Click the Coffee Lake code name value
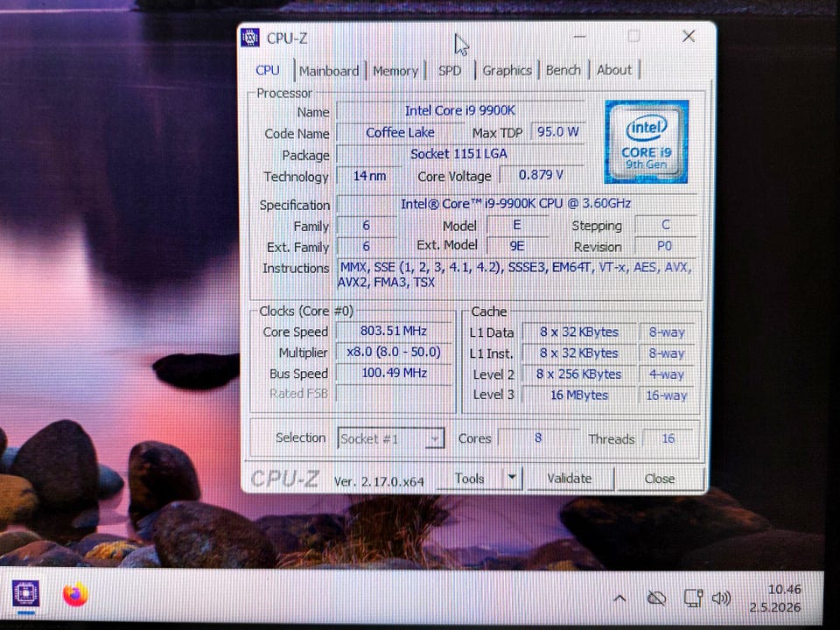Screen dimensions: 840x630 tap(400, 132)
